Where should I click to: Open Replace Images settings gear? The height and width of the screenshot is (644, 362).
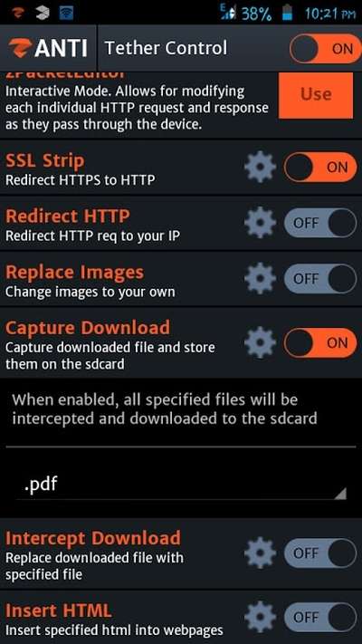coord(261,278)
